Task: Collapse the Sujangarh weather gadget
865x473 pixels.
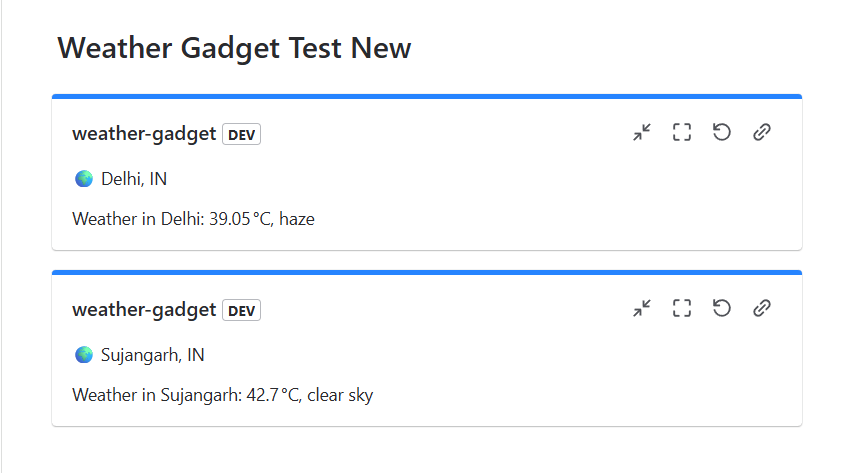Action: pyautogui.click(x=642, y=308)
